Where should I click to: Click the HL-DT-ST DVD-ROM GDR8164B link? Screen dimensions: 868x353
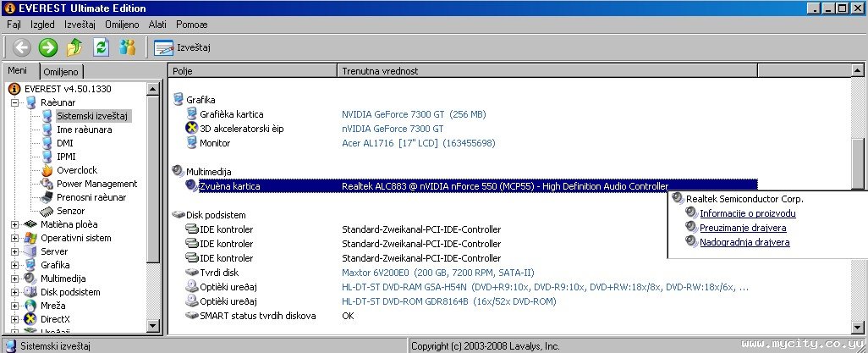click(x=449, y=301)
